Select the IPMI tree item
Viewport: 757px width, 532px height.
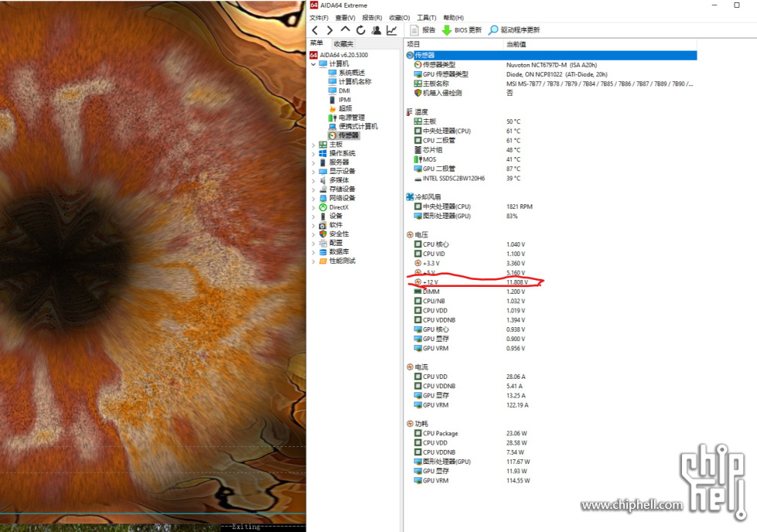coord(339,100)
